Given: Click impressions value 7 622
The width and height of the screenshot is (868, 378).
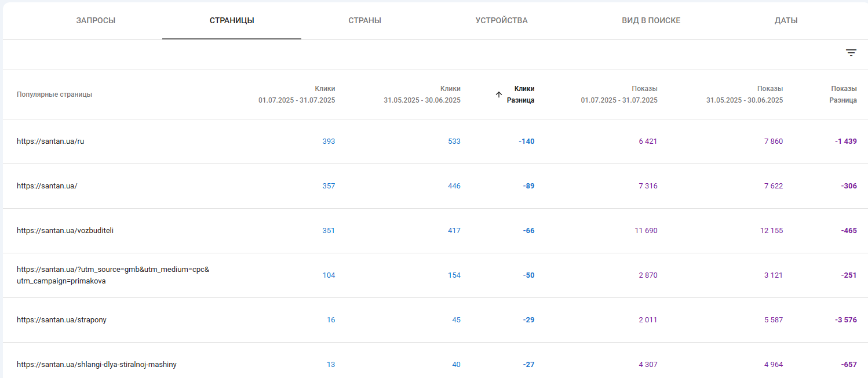Looking at the screenshot, I should [774, 186].
